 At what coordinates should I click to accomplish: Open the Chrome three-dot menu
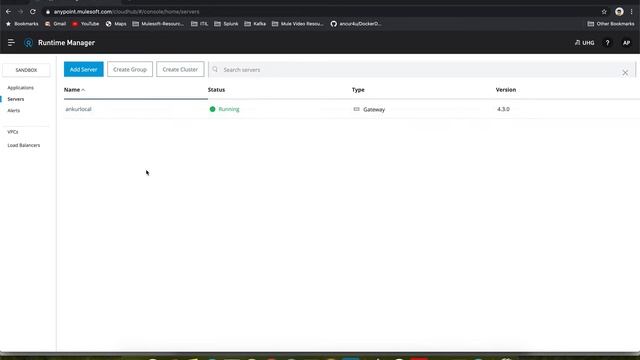click(631, 11)
